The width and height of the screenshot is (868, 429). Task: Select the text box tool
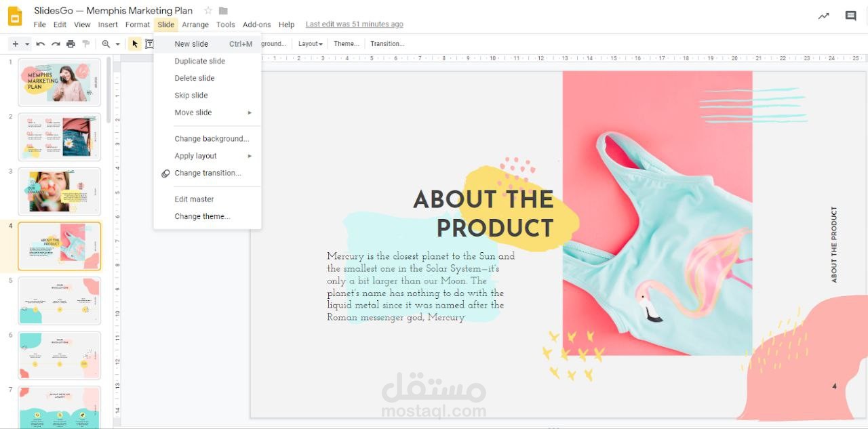(x=149, y=44)
